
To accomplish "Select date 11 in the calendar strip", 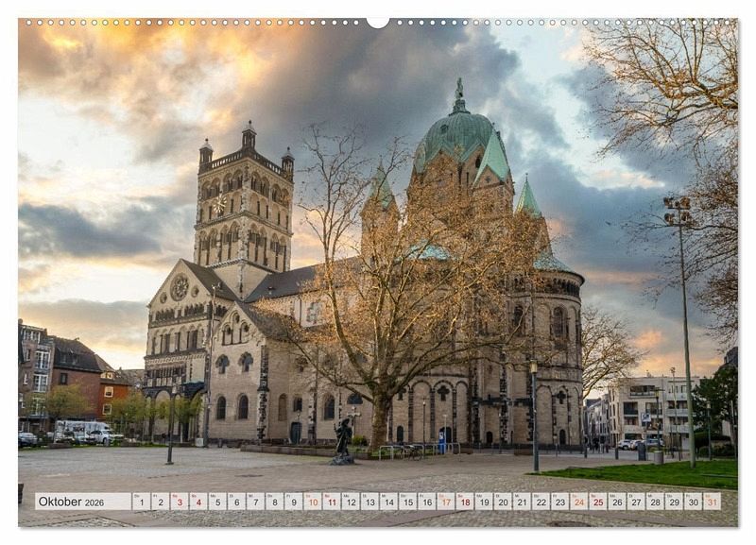I will 331,502.
